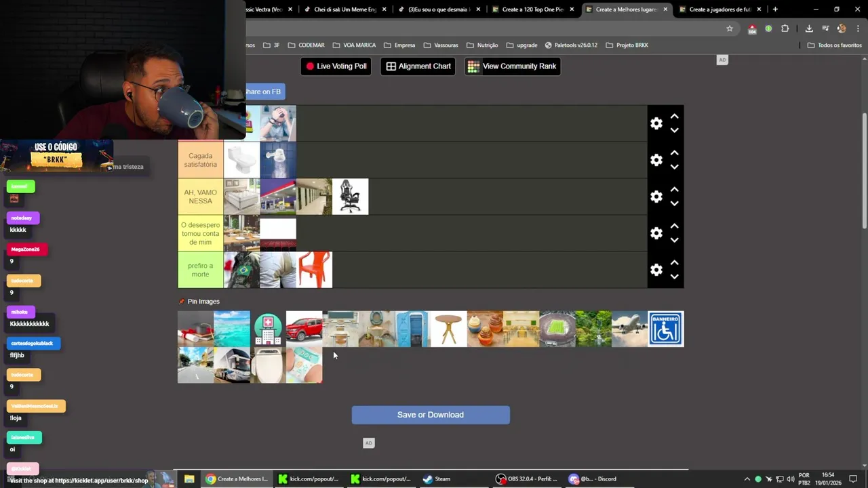The image size is (868, 488).
Task: Start the Live Voting Poll
Action: pos(336,66)
